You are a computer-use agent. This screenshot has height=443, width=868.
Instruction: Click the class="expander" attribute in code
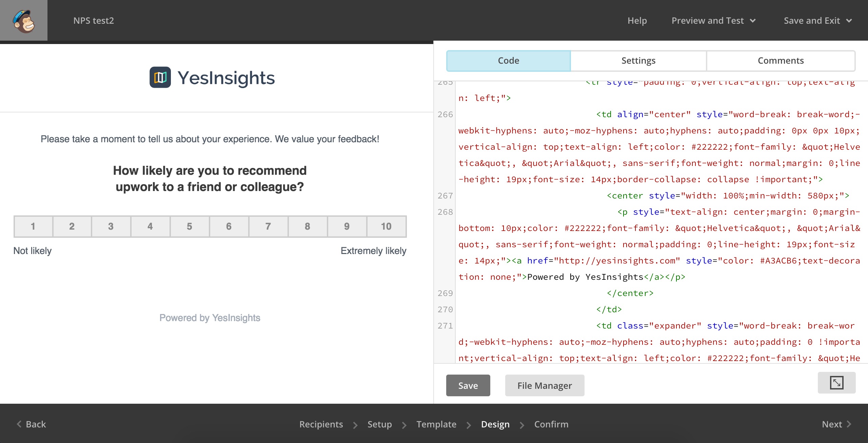[x=659, y=326]
